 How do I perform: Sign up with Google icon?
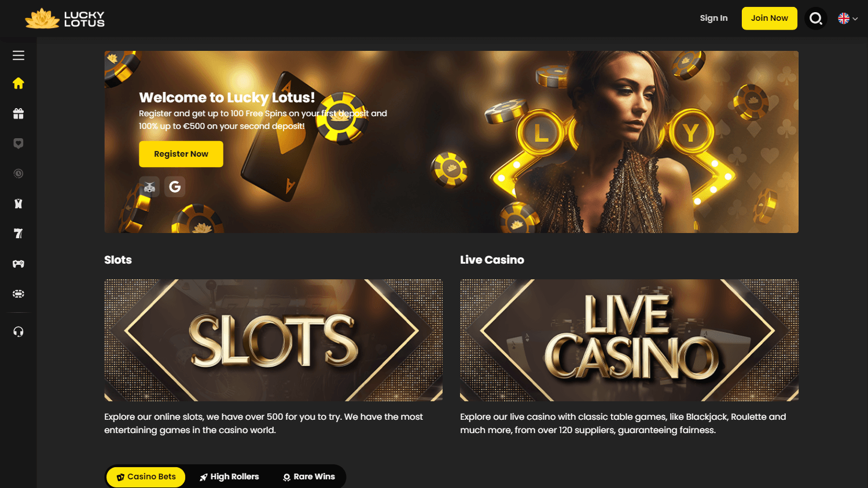point(175,187)
